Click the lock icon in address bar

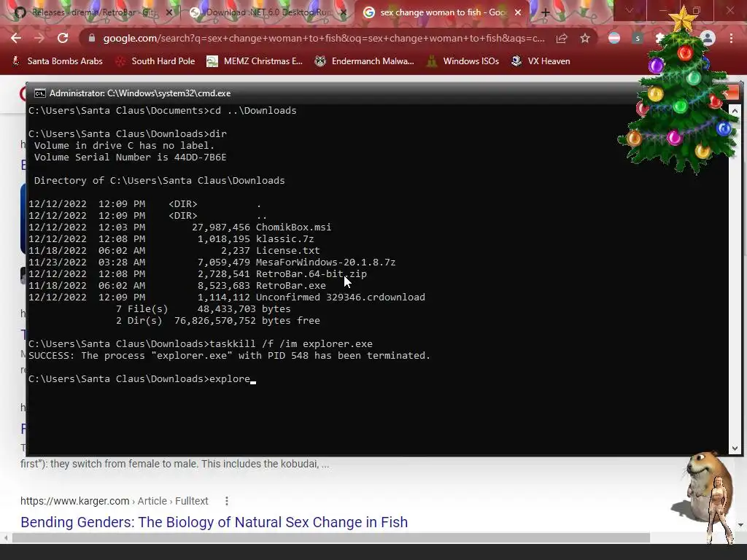coord(92,38)
